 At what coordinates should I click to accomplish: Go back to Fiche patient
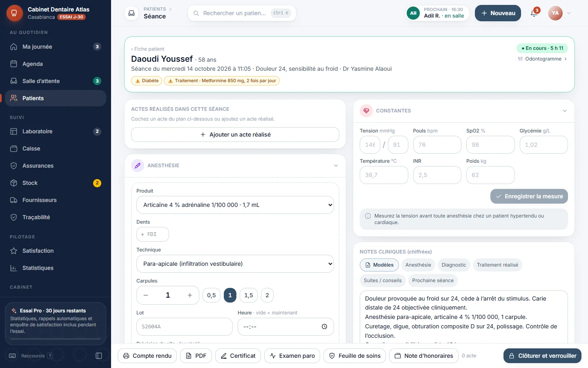click(x=147, y=49)
